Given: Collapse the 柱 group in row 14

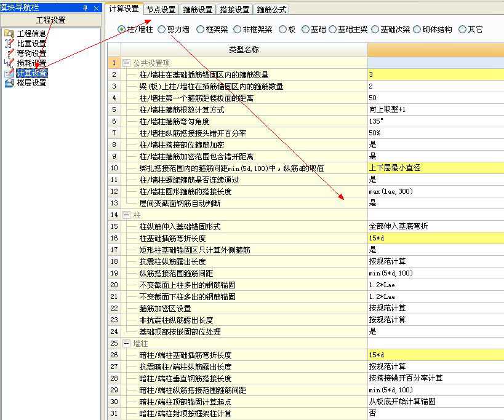Looking at the screenshot, I should point(127,215).
